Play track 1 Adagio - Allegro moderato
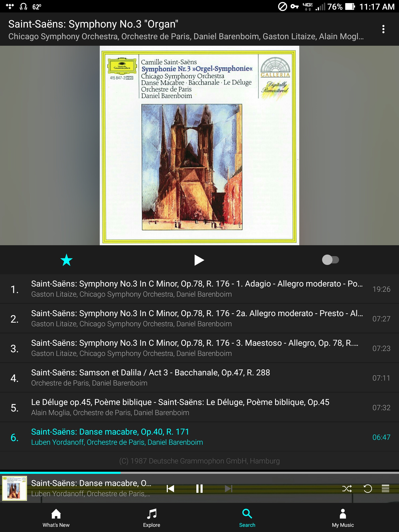Image resolution: width=399 pixels, height=532 pixels. (199, 289)
